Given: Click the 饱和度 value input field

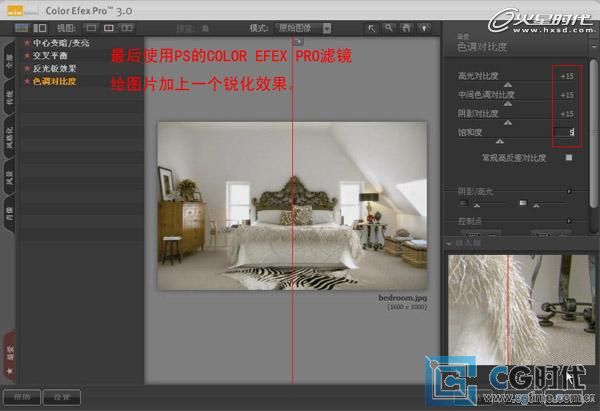Looking at the screenshot, I should [564, 132].
